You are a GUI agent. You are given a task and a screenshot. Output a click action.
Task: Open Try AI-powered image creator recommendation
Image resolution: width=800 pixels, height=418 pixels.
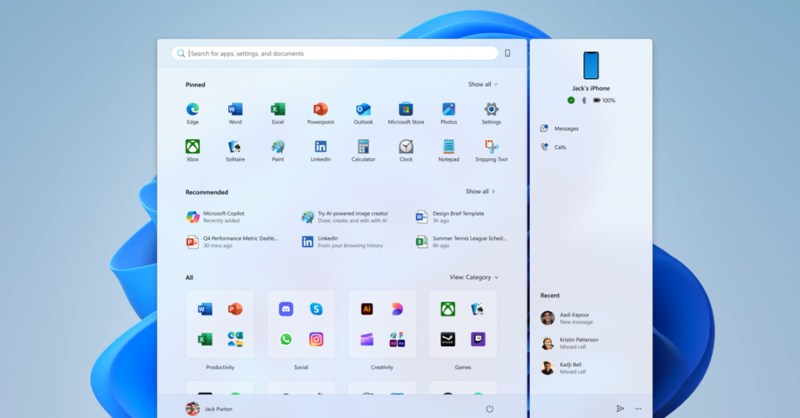345,217
